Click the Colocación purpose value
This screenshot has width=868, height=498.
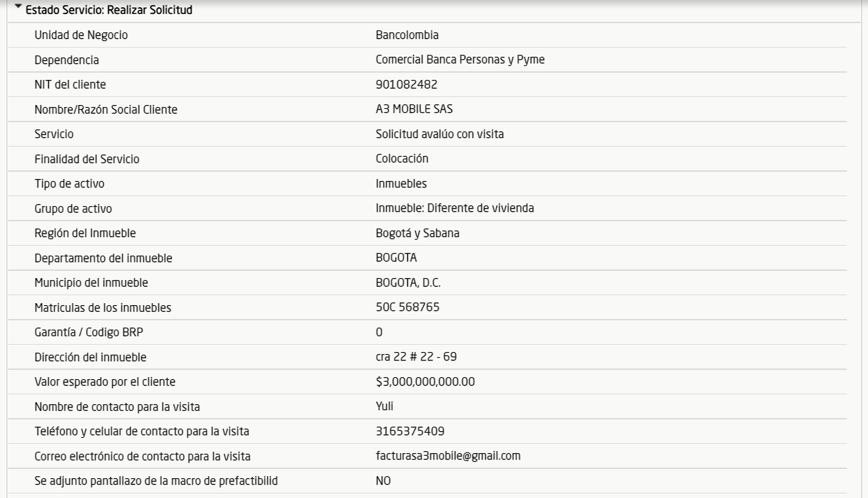[x=402, y=159]
